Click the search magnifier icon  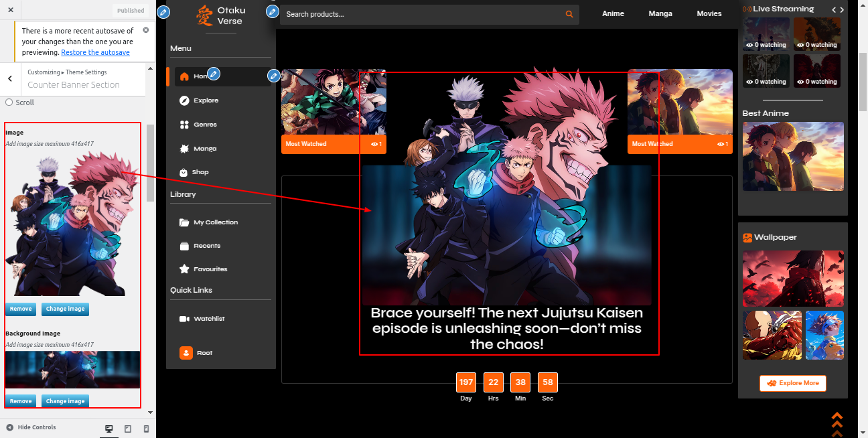[569, 14]
